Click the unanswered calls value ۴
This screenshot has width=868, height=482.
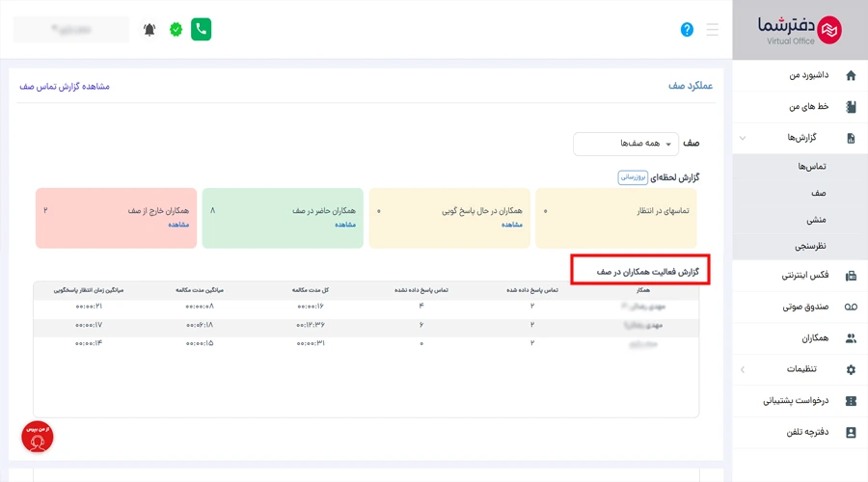click(421, 306)
